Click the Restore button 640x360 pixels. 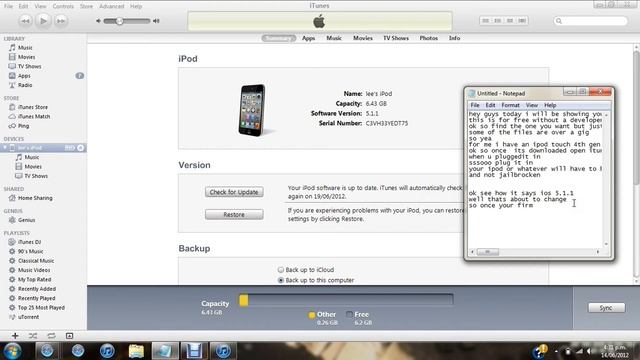(234, 214)
